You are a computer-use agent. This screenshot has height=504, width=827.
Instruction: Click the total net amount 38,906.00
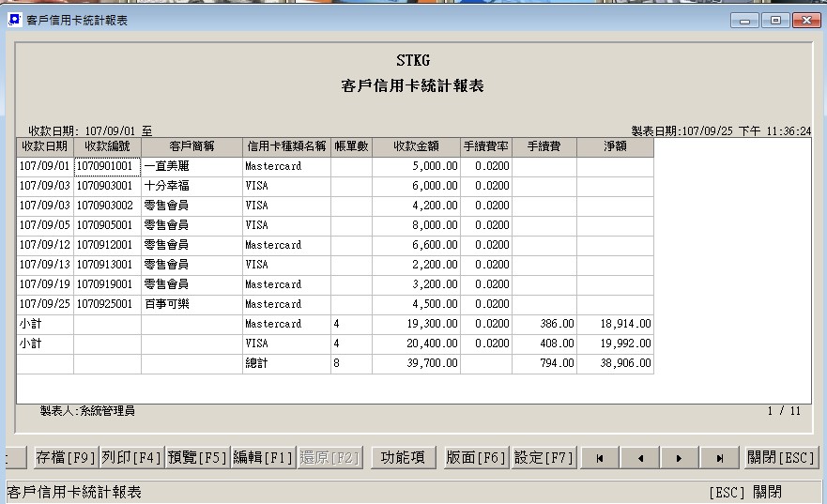pos(615,363)
